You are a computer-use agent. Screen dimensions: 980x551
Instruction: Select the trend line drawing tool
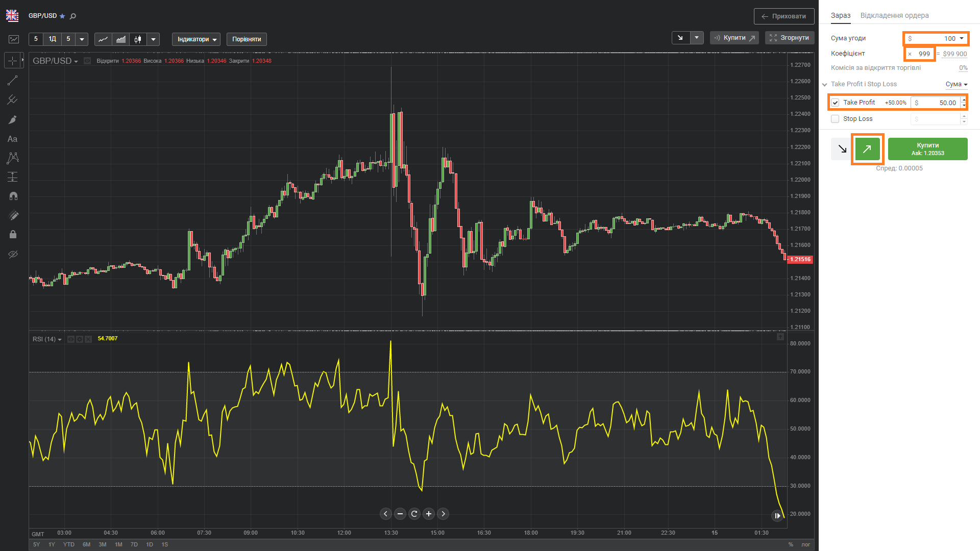click(13, 81)
